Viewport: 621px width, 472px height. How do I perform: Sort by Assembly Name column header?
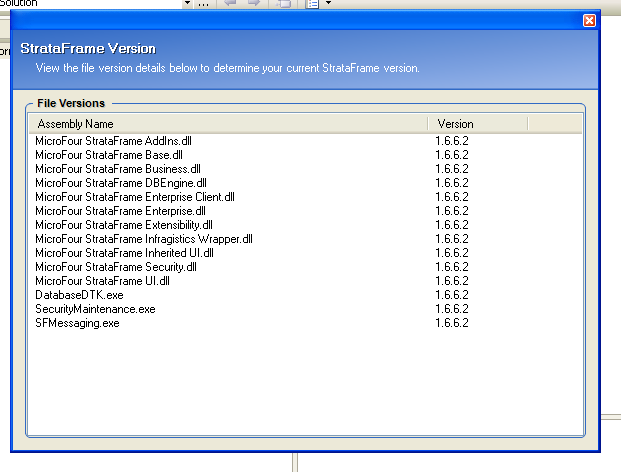[228, 124]
